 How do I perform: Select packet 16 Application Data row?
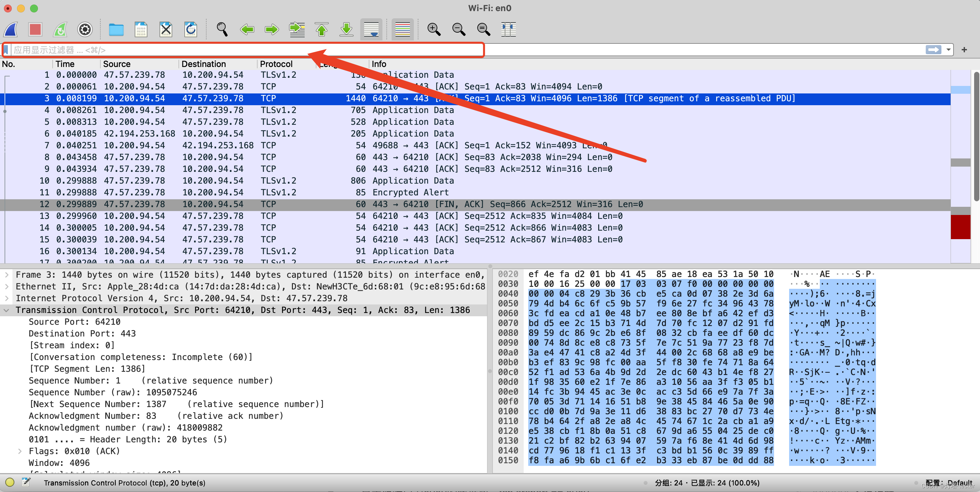pyautogui.click(x=476, y=251)
